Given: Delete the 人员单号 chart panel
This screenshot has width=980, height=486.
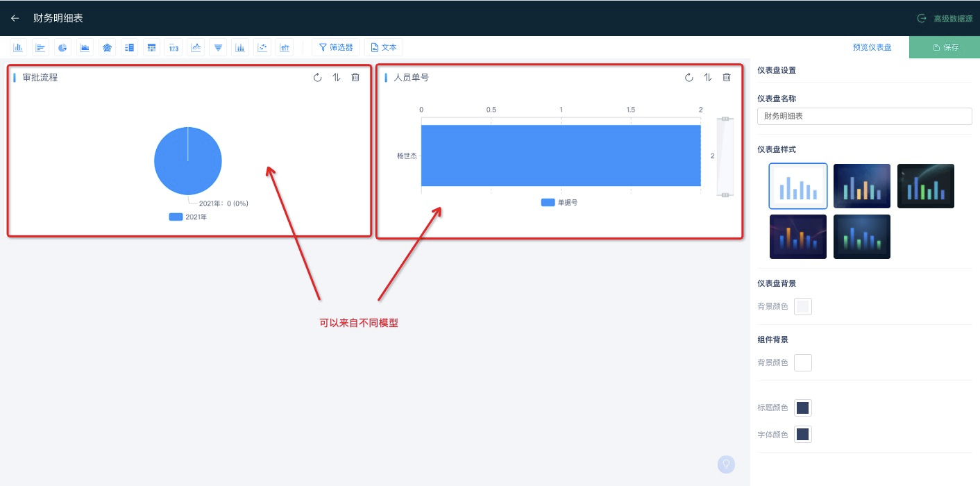Looking at the screenshot, I should [727, 78].
